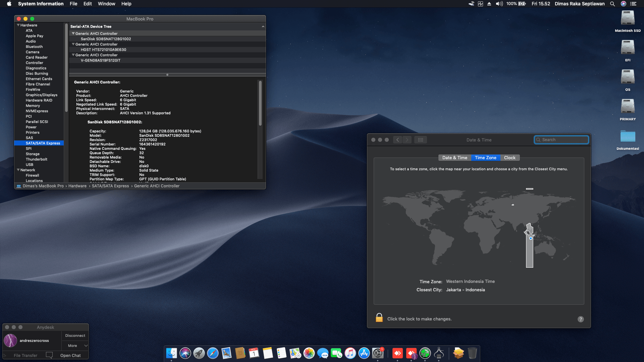644x362 pixels.
Task: Select the Date & Time tab
Action: click(x=454, y=158)
